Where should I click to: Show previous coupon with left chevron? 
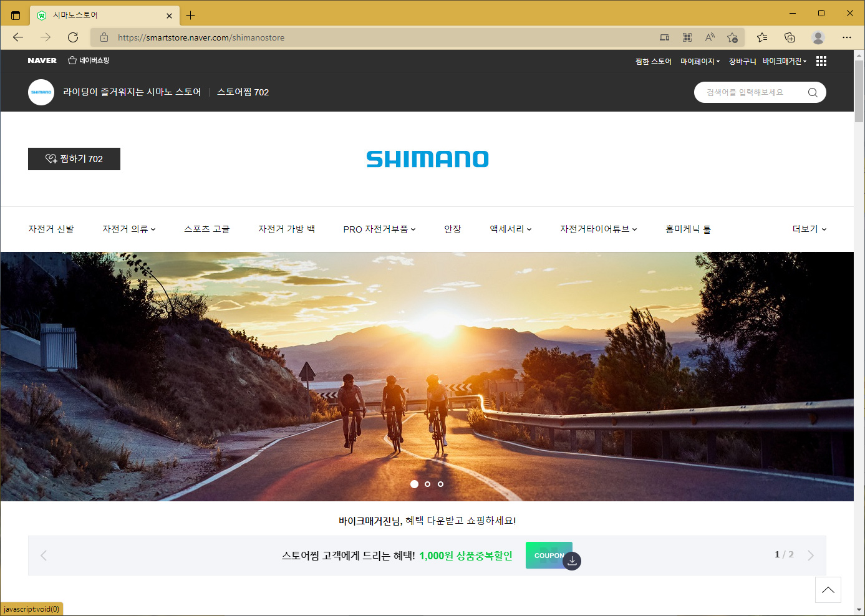[x=44, y=556]
